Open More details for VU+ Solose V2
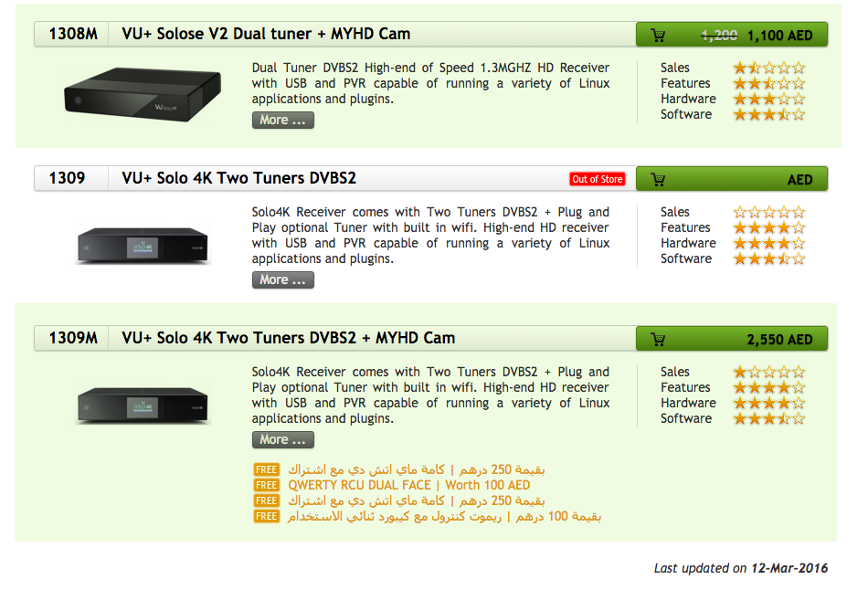Viewport: 868px width, 590px height. point(283,121)
